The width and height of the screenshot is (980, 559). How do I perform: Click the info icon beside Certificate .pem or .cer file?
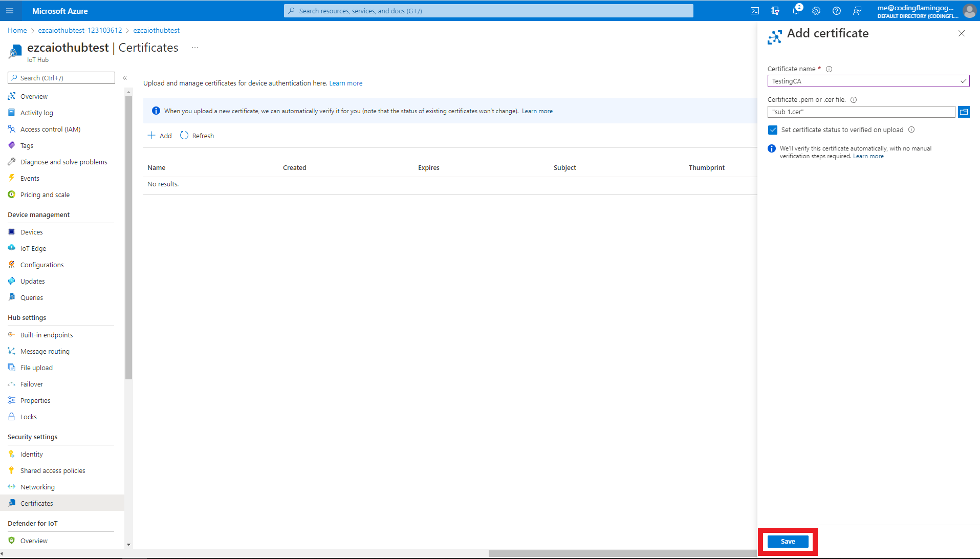[854, 100]
